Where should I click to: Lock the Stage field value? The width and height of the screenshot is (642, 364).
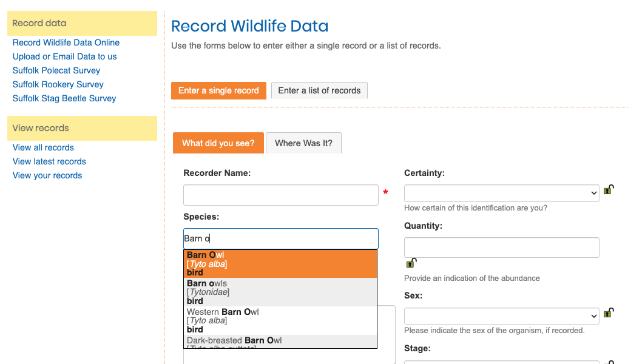[x=609, y=361]
